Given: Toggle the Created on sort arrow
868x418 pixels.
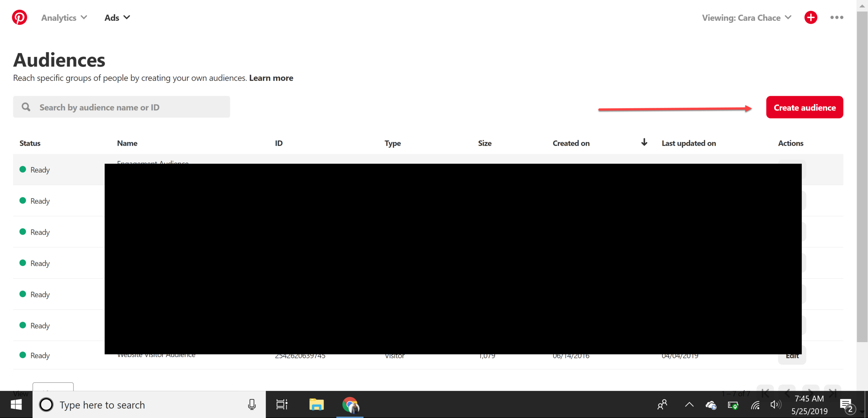Looking at the screenshot, I should point(644,142).
